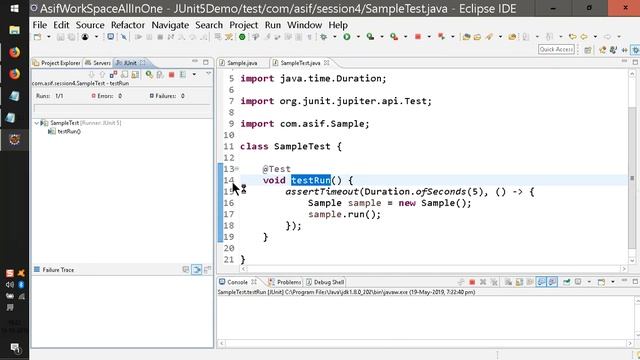Open the External Tools dropdown arrow

pos(405,37)
